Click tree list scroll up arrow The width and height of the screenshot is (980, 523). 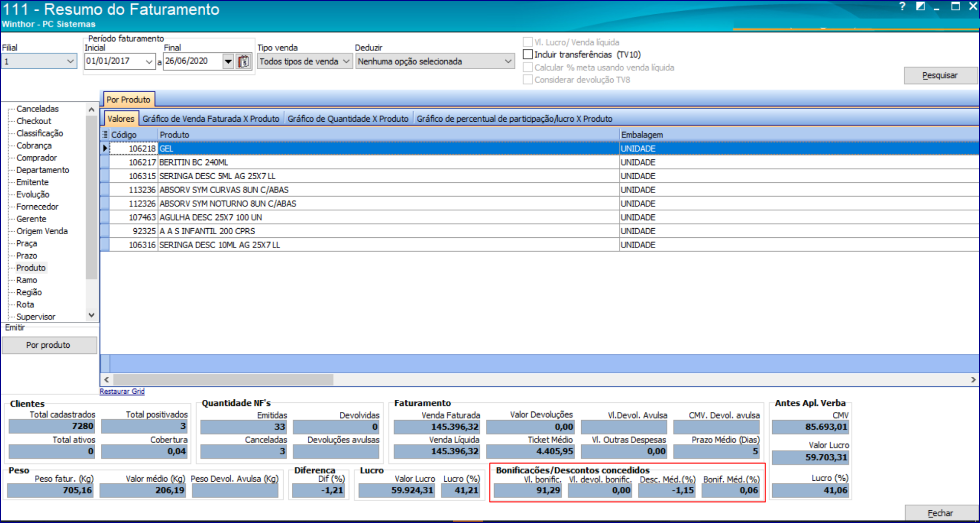[x=91, y=109]
